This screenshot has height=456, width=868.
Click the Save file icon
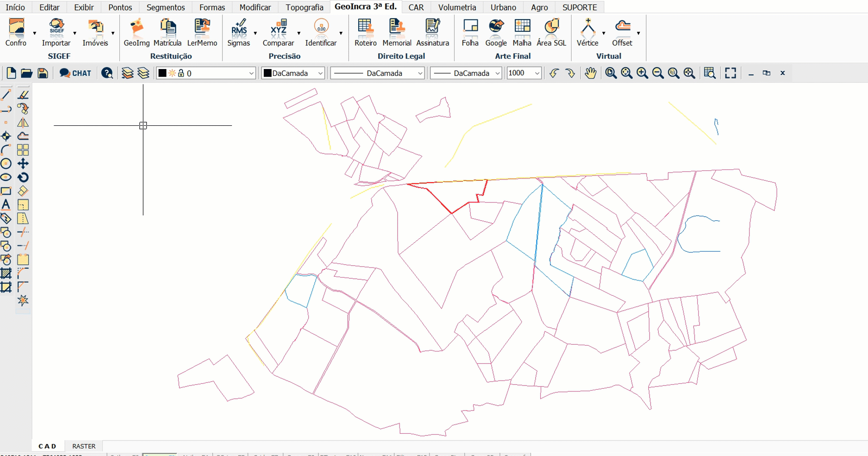coord(43,73)
